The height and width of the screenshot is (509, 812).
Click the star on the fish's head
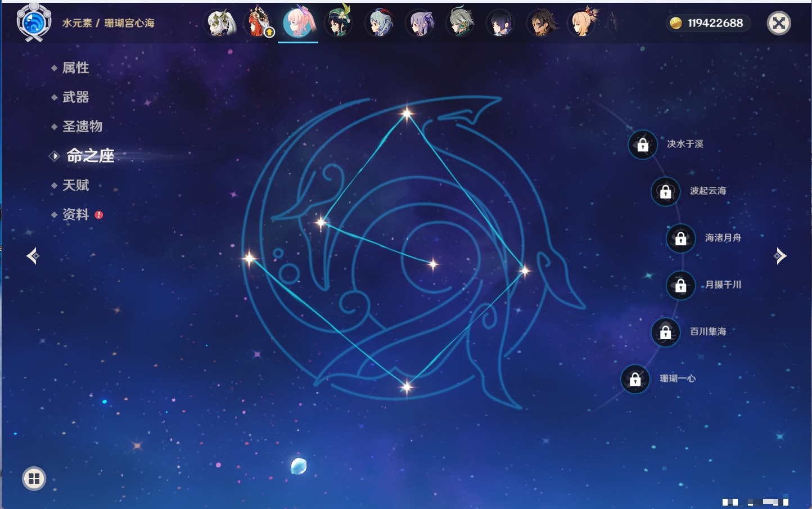click(321, 223)
